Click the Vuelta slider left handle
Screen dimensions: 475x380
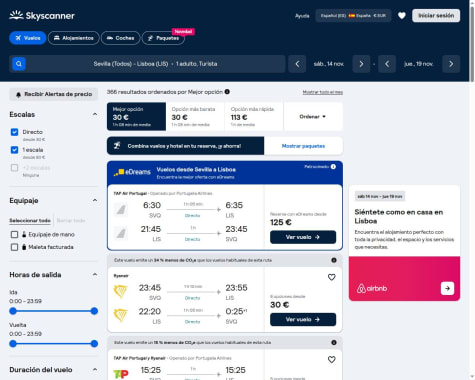[13, 344]
